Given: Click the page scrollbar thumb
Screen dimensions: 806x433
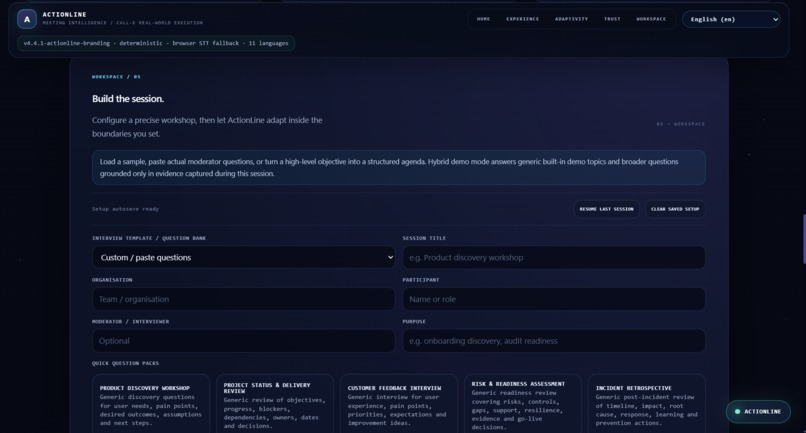Looking at the screenshot, I should (804, 239).
